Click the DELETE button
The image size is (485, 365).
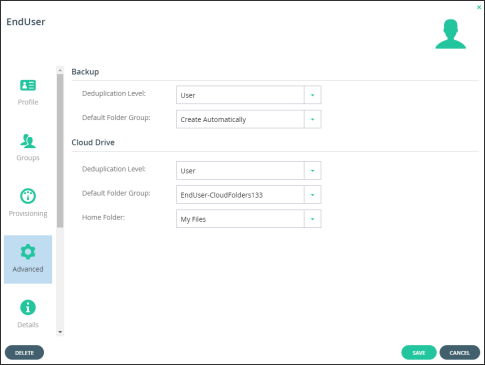point(24,353)
